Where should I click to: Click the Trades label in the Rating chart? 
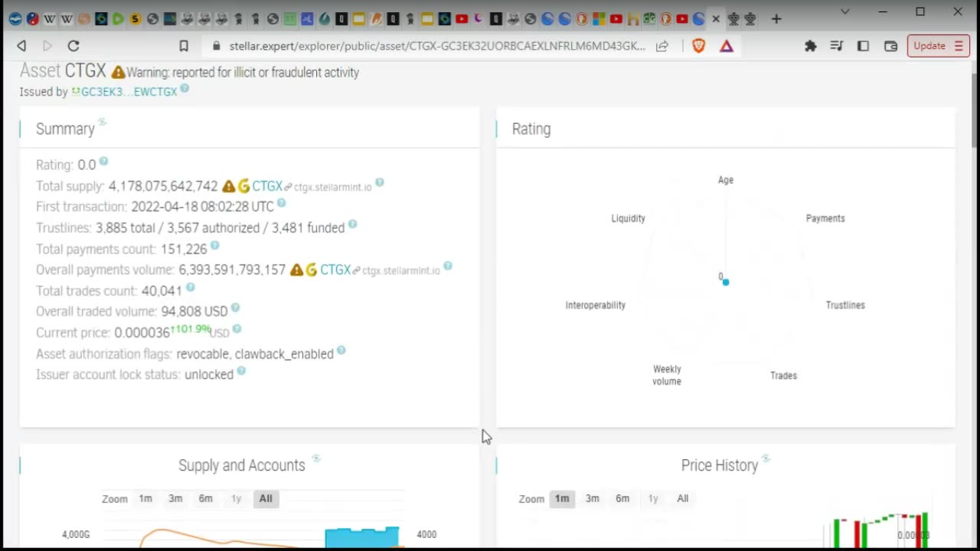[x=783, y=375]
